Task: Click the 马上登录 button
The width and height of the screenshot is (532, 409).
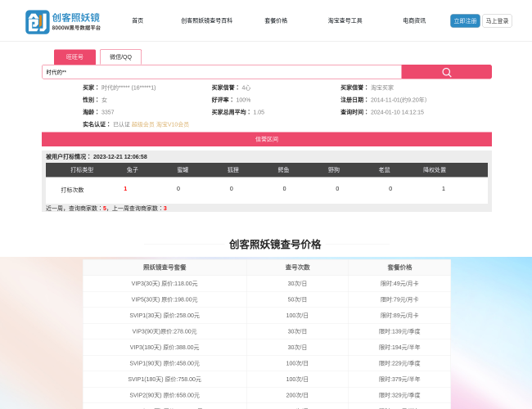Action: point(497,20)
